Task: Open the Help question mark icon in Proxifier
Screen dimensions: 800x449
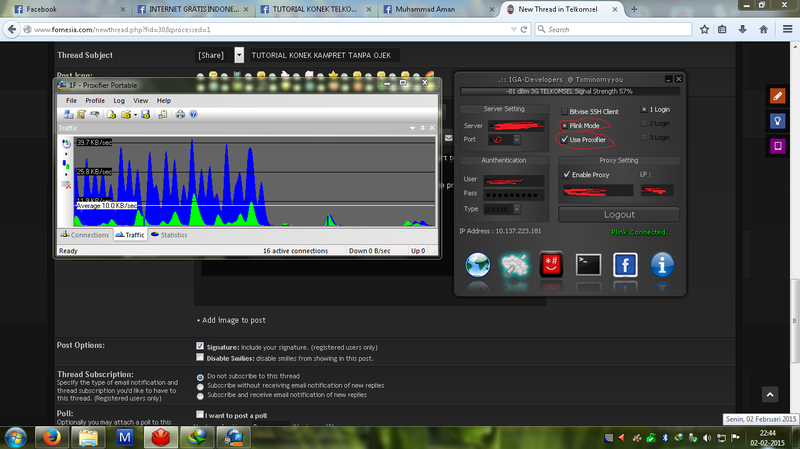Action: click(193, 114)
